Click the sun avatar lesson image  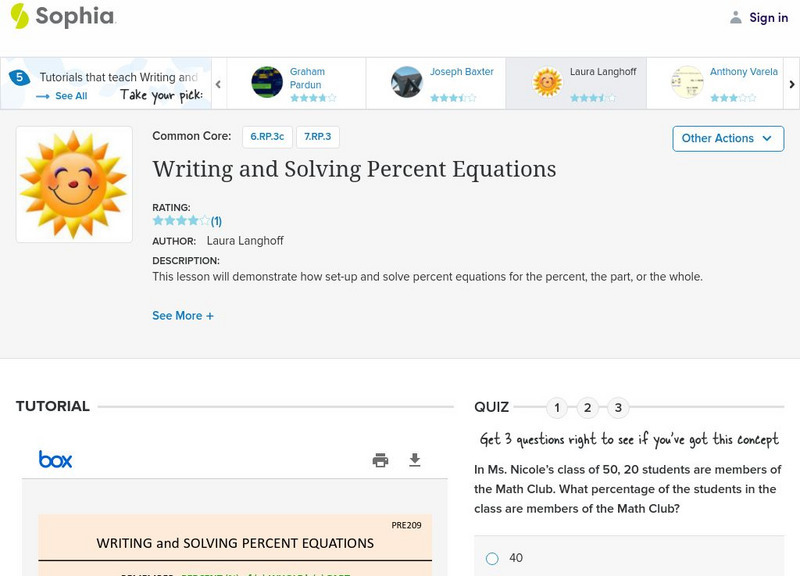(x=74, y=184)
